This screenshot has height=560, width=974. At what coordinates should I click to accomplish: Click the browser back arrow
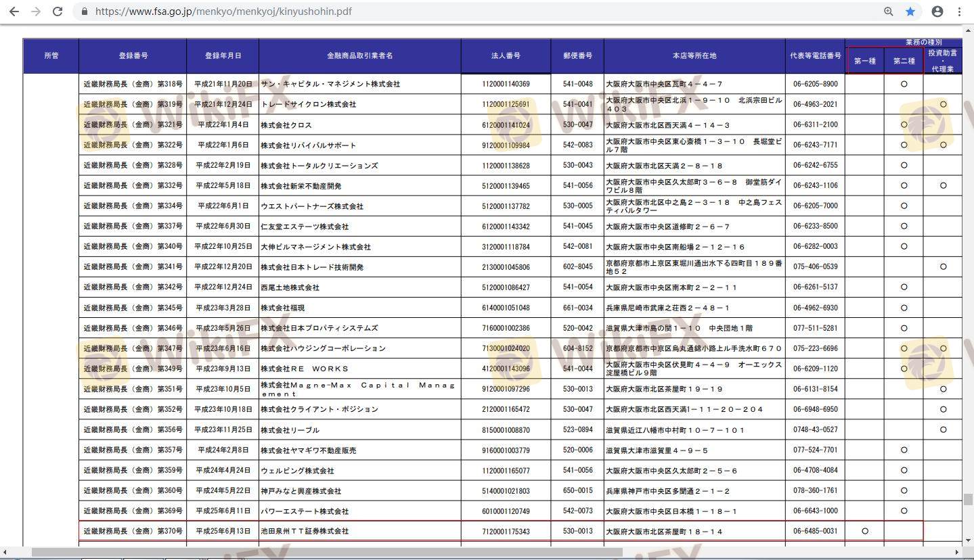[x=14, y=11]
